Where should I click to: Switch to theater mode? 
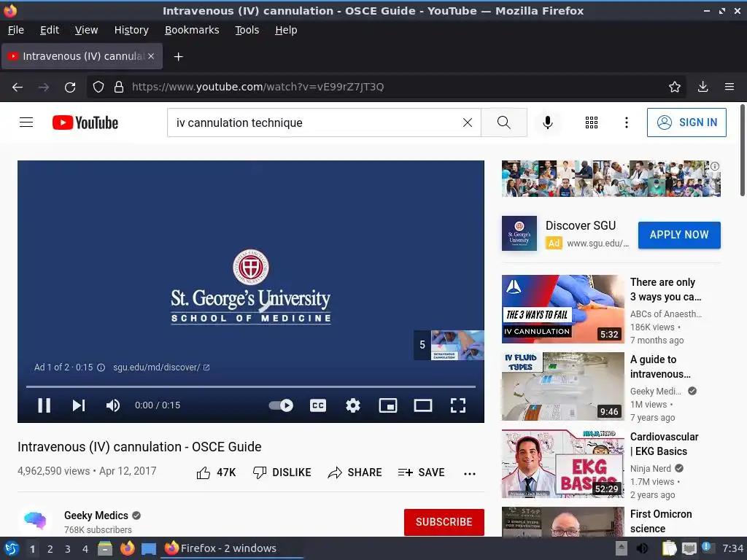(423, 405)
